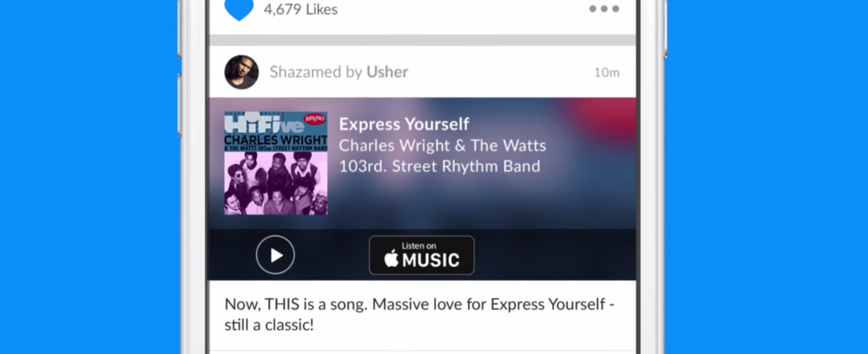Open the Express Yourself song title
Image resolution: width=868 pixels, height=354 pixels.
pyautogui.click(x=404, y=124)
